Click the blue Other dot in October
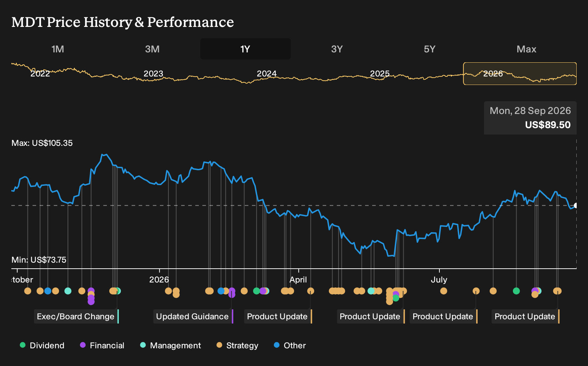588x366 pixels. 48,291
